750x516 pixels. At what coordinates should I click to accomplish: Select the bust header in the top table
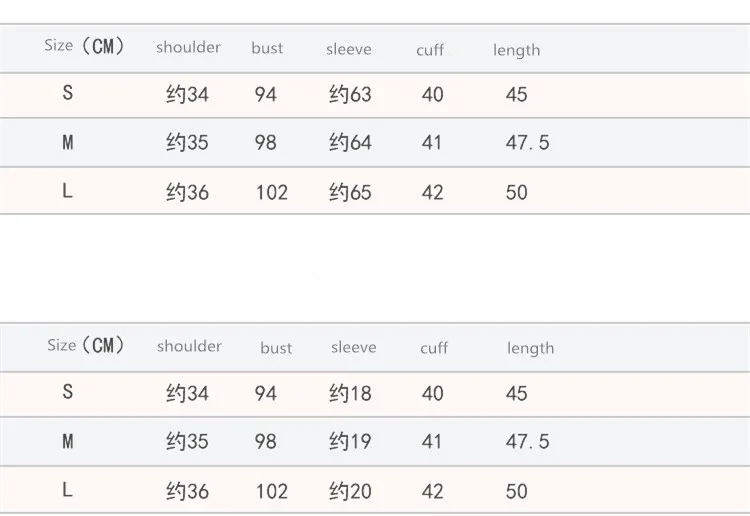tap(267, 48)
